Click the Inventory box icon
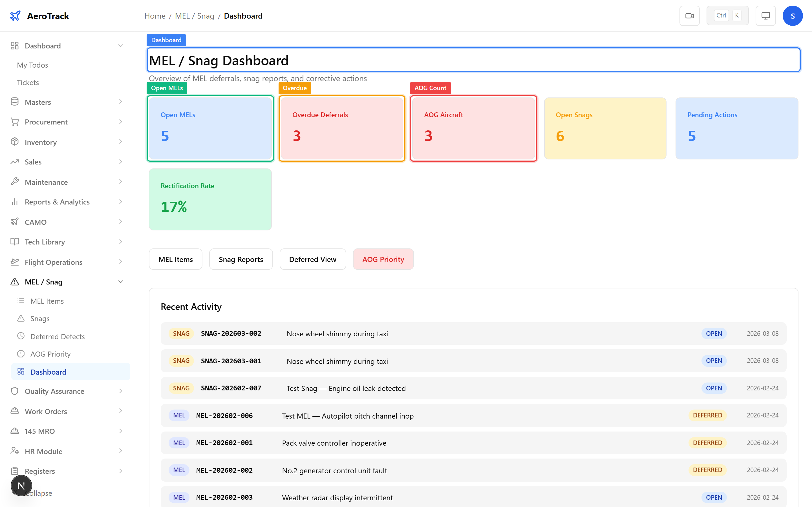The image size is (812, 507). 15,142
